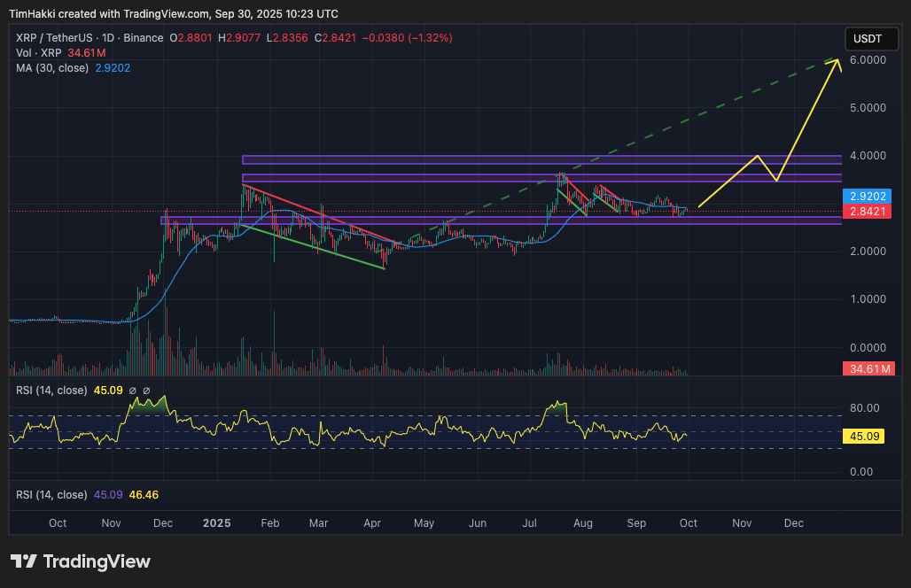Click the second ∅ icon in the RSI pane
Screen dimensions: 911x588
[x=147, y=390]
